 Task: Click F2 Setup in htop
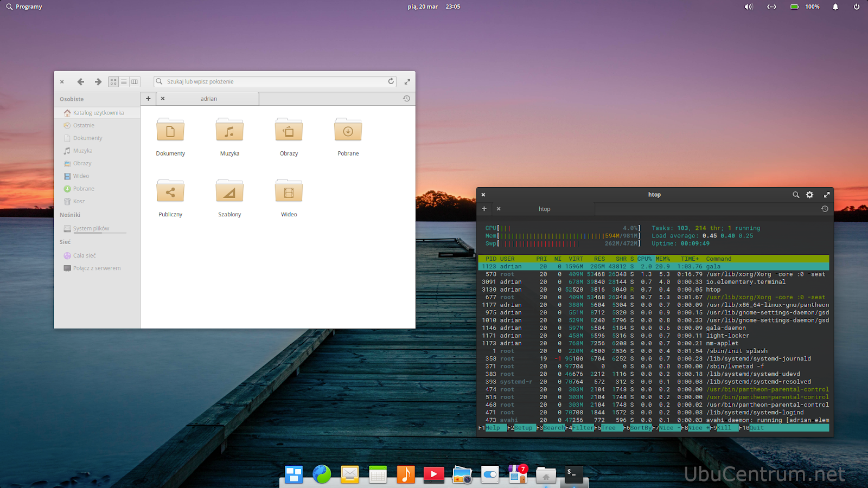pyautogui.click(x=520, y=428)
